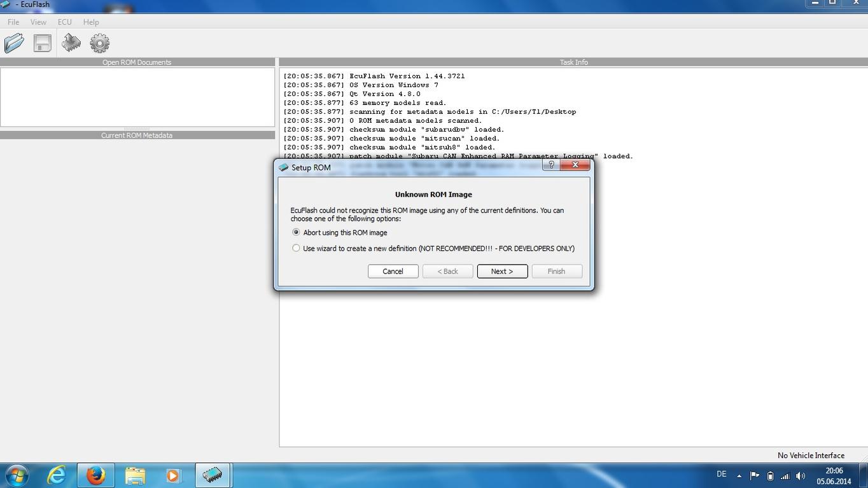
Task: Click the Task Info panel header
Action: [x=573, y=62]
